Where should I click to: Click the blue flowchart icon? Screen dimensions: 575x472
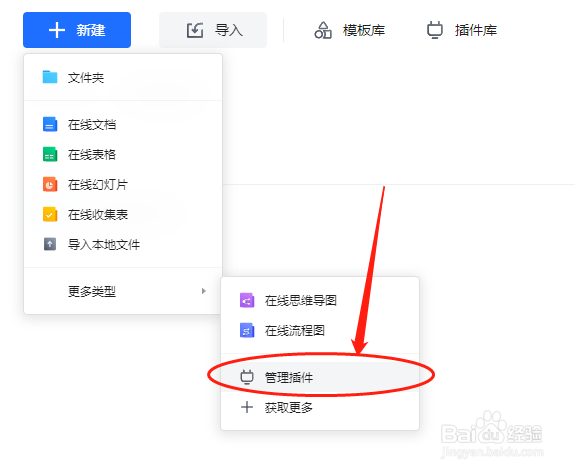click(247, 330)
